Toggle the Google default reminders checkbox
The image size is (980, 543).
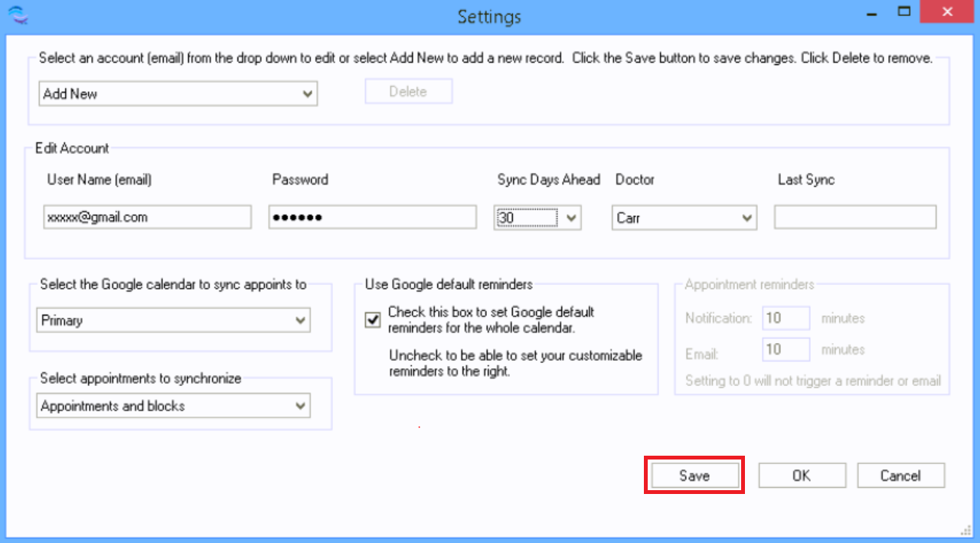[373, 321]
